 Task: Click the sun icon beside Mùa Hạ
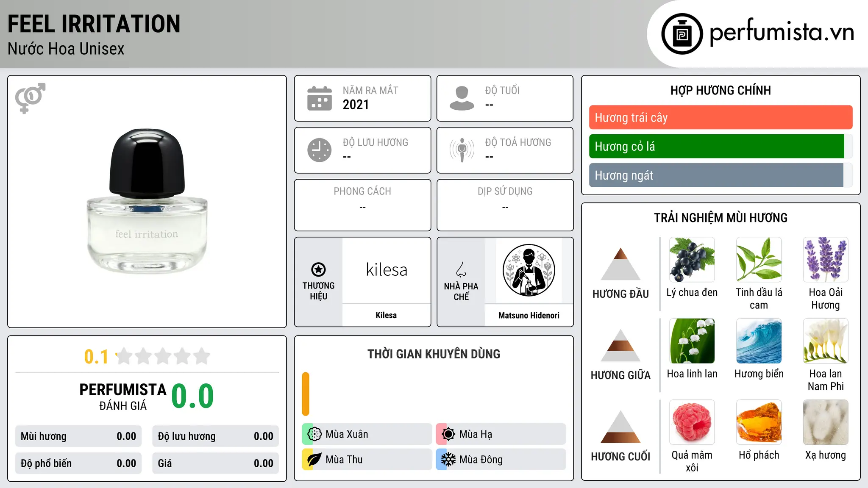pos(448,434)
